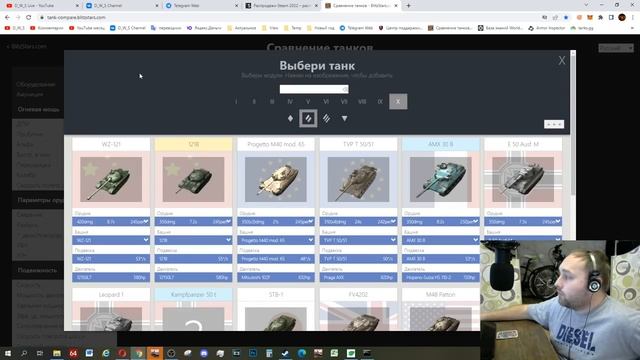Open the browser extensions puzzle icon
The width and height of the screenshot is (640, 360).
[600, 18]
